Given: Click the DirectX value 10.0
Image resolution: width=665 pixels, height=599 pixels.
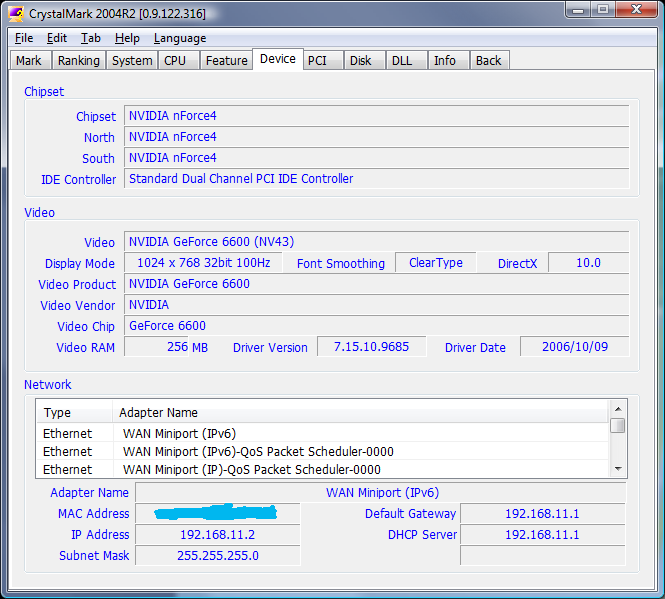Looking at the screenshot, I should (x=589, y=263).
